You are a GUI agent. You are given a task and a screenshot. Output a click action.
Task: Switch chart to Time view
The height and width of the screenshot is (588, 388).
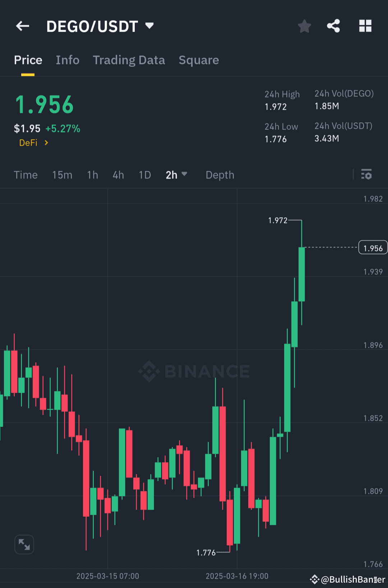coord(26,175)
